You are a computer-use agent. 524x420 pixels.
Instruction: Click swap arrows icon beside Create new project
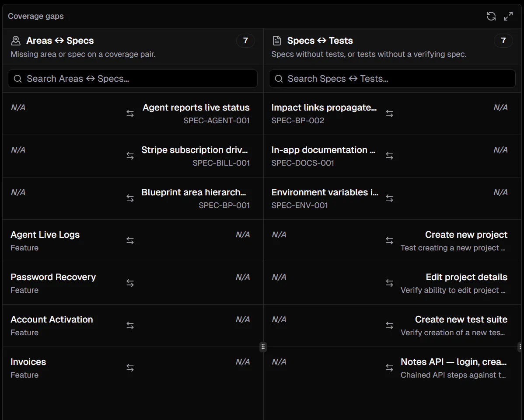(x=389, y=241)
